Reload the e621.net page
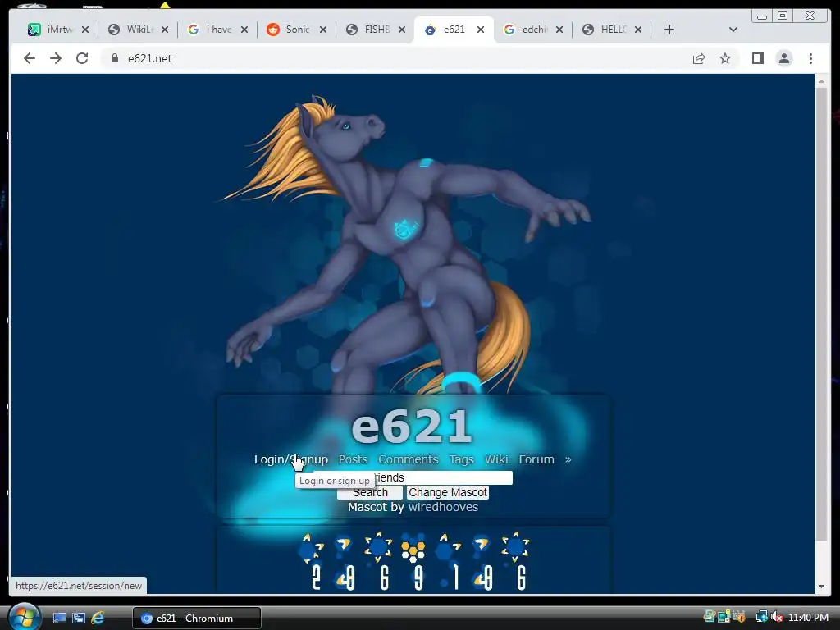This screenshot has width=840, height=630. point(82,58)
